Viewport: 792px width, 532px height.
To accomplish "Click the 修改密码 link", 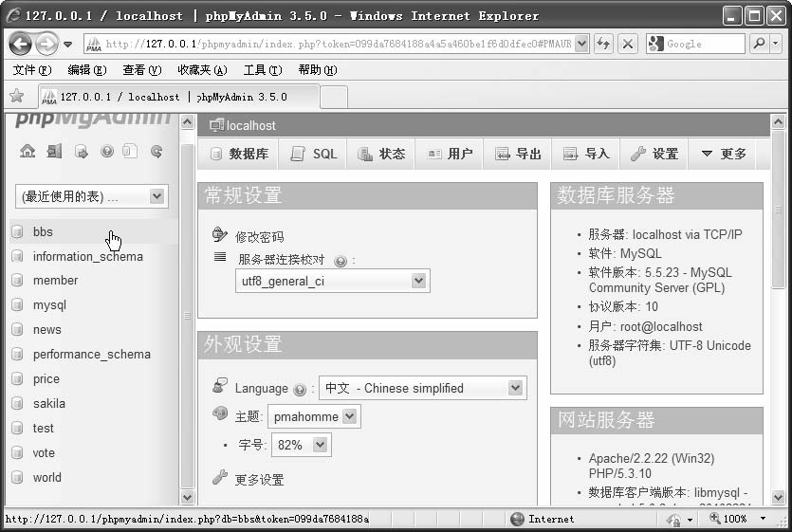I will click(x=259, y=237).
